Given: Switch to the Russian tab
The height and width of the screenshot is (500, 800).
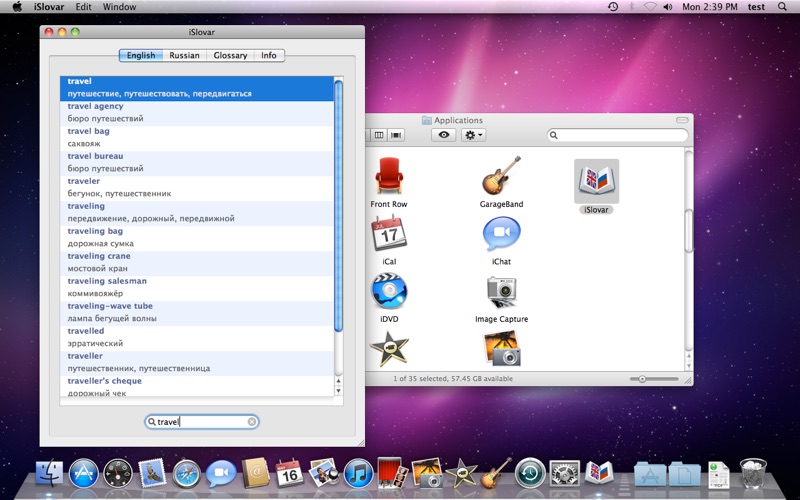Looking at the screenshot, I should [x=184, y=55].
